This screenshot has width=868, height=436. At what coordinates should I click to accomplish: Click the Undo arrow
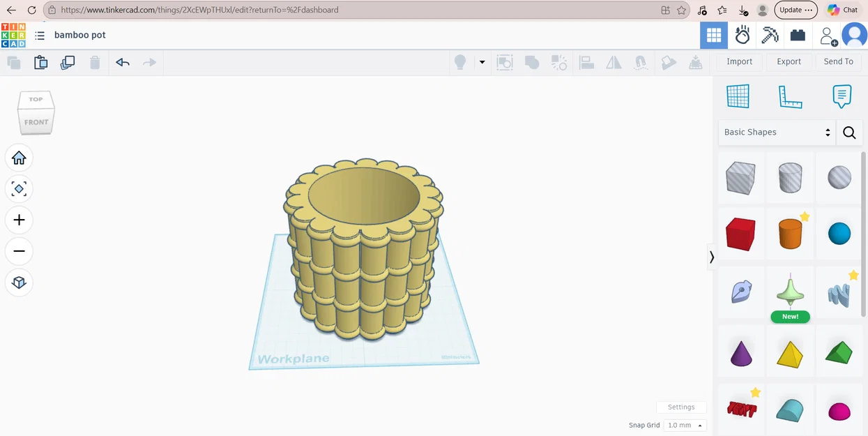[x=123, y=62]
